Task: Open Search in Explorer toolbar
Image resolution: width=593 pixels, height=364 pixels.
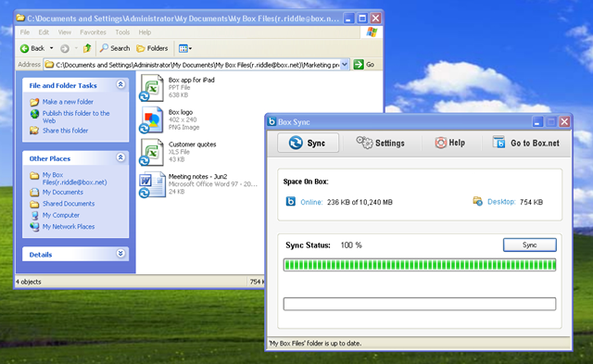Action: [x=115, y=48]
